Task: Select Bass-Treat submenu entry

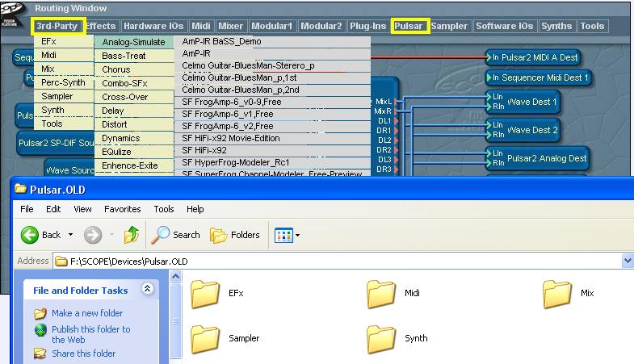Action: tap(134, 56)
